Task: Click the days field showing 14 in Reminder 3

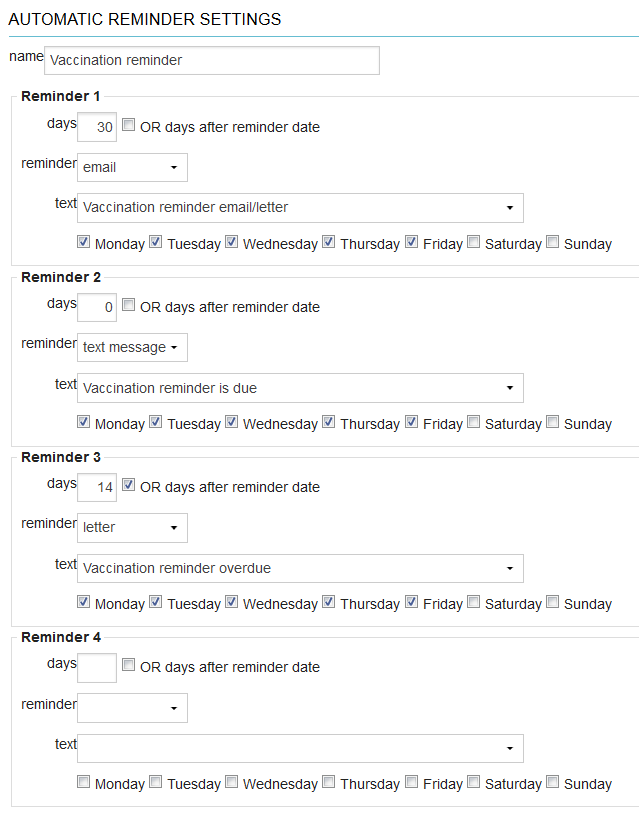Action: (96, 487)
